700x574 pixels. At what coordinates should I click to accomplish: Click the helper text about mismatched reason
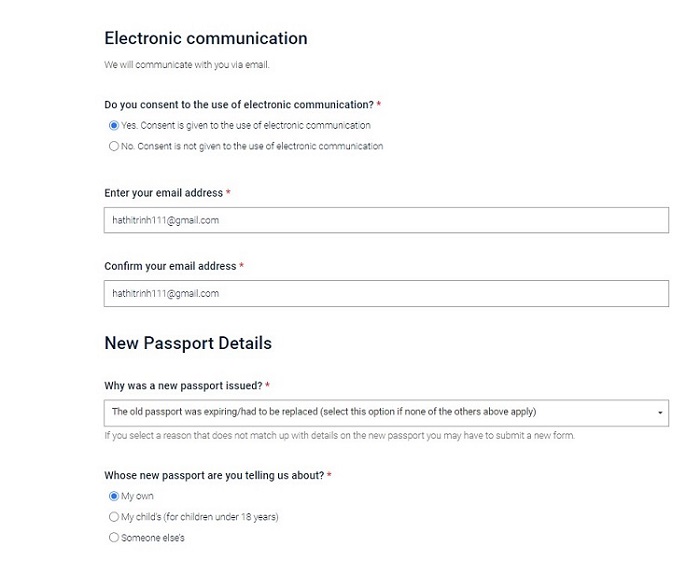click(339, 435)
